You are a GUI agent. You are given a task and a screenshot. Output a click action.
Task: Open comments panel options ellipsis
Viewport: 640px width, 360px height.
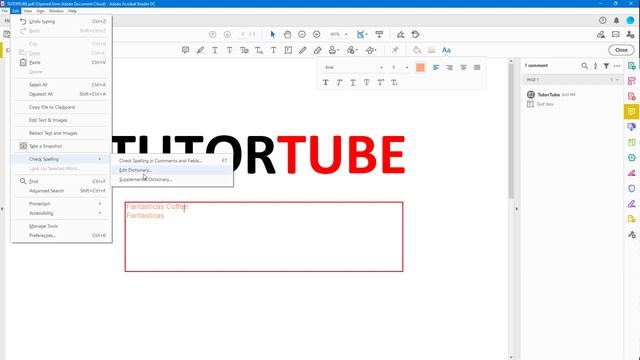[617, 66]
